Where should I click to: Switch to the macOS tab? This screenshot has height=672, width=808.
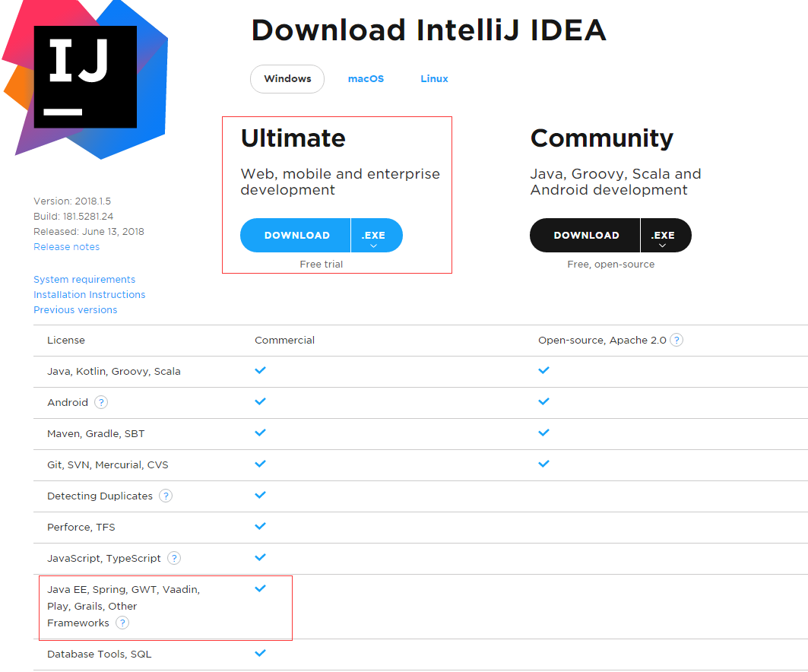366,79
